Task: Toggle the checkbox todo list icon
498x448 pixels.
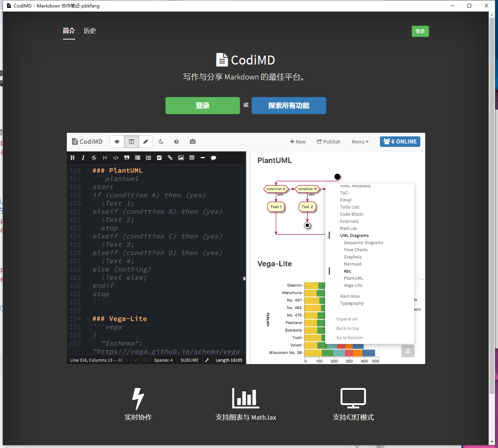Action: (159, 158)
